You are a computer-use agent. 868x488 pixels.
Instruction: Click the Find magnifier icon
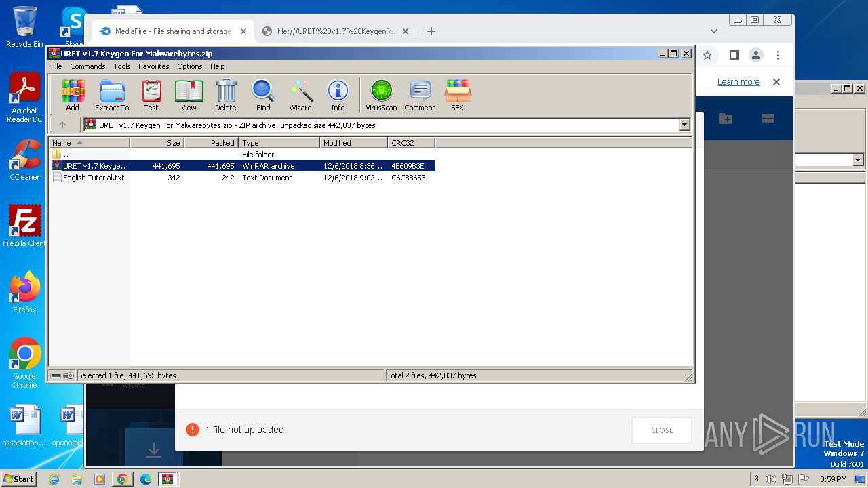pos(263,95)
